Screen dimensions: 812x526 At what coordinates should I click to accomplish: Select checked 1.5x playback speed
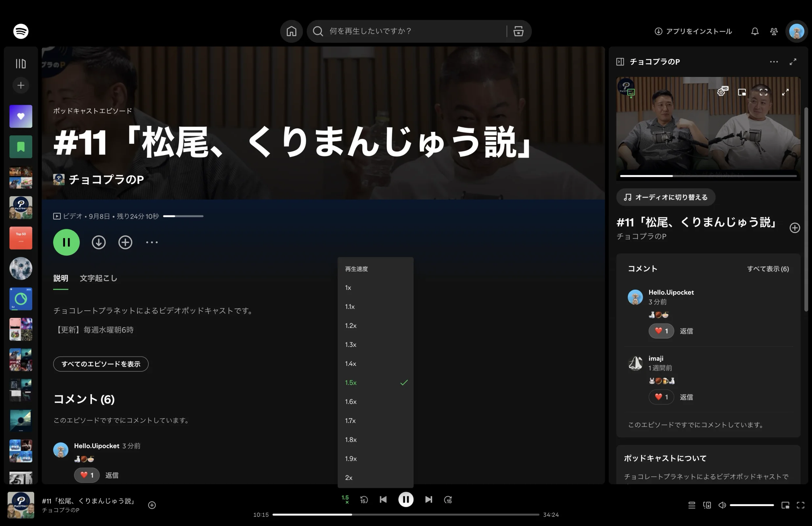coord(375,383)
